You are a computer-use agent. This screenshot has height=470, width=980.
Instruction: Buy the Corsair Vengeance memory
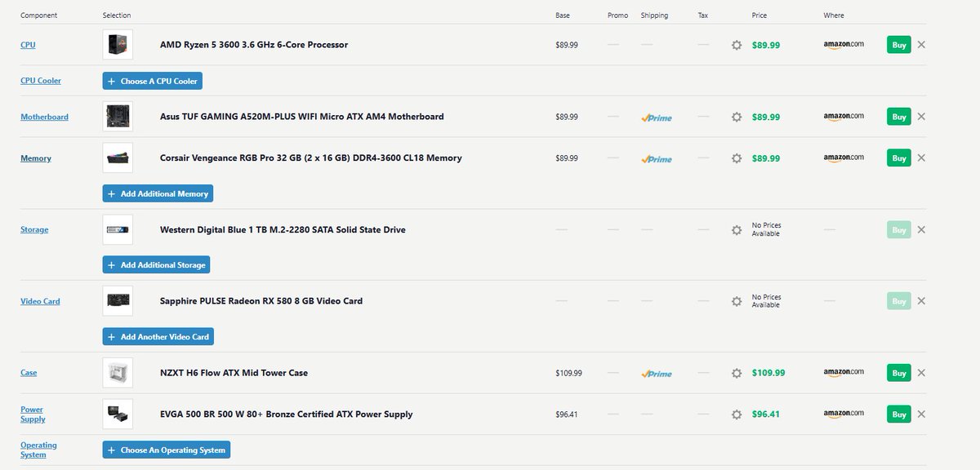tap(899, 158)
